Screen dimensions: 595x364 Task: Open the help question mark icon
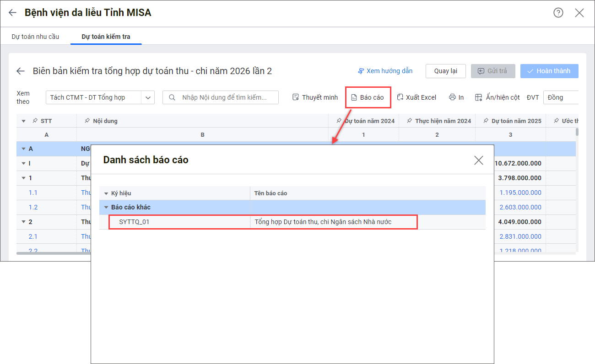(558, 13)
